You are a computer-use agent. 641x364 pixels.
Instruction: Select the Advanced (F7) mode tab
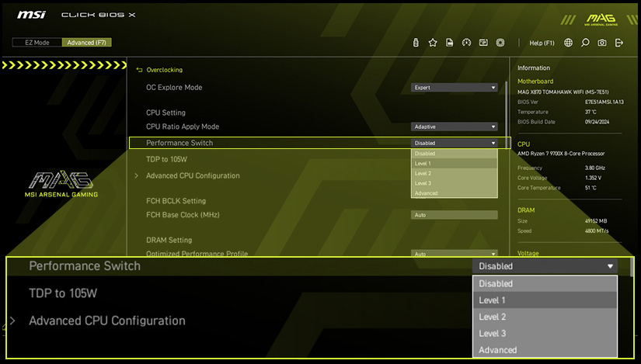[x=86, y=43]
